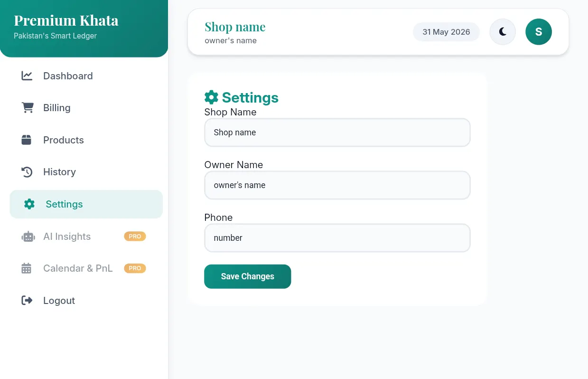Click the AI Insights robot icon
Image resolution: width=588 pixels, height=379 pixels.
28,237
